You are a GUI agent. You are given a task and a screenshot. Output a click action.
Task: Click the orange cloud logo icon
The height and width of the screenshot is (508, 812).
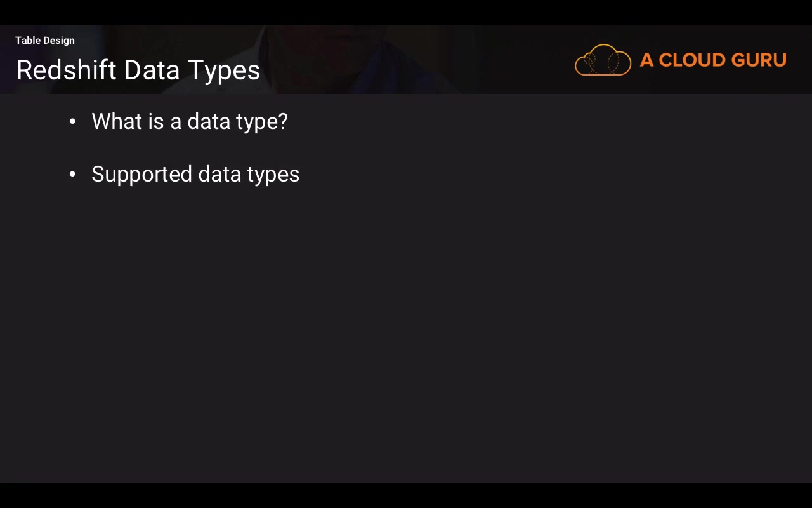(x=603, y=60)
